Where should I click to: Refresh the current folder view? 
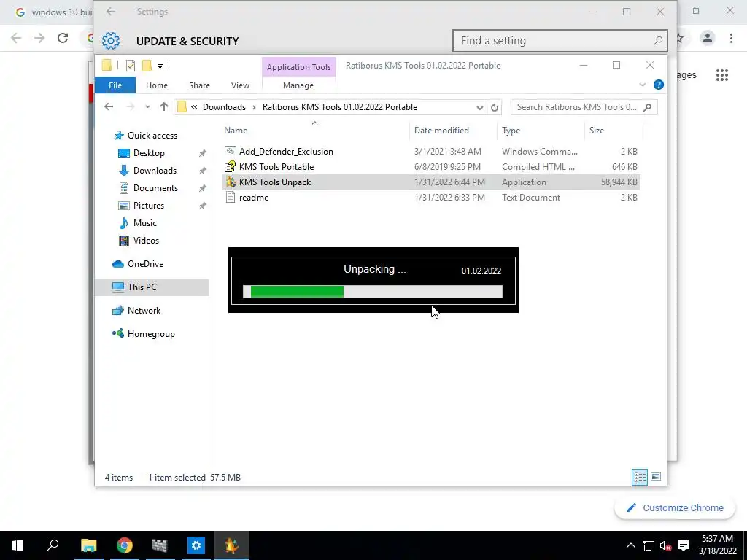click(x=495, y=107)
